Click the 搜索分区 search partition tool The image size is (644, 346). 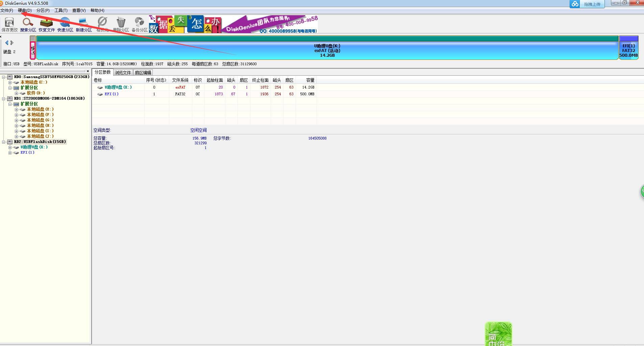click(x=28, y=24)
